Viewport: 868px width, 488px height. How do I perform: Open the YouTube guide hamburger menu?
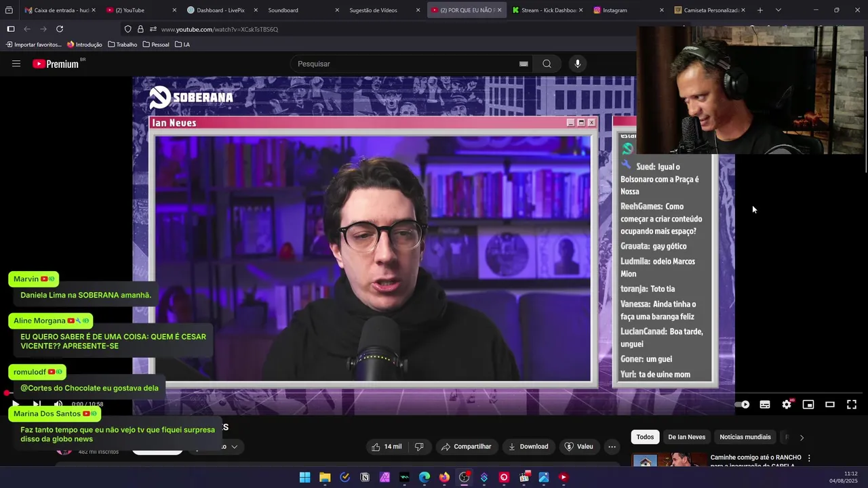click(16, 64)
